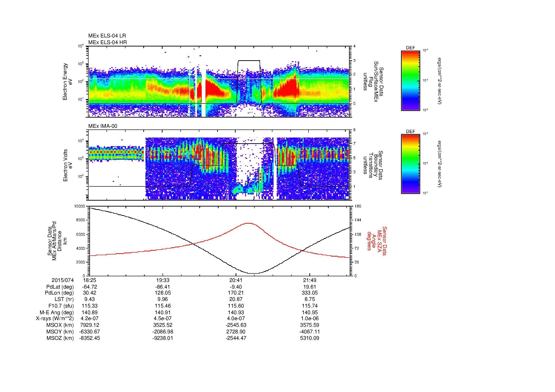This screenshot has width=555, height=392.
Task: Click the IMA panel DEF color bar
Action: click(x=410, y=164)
